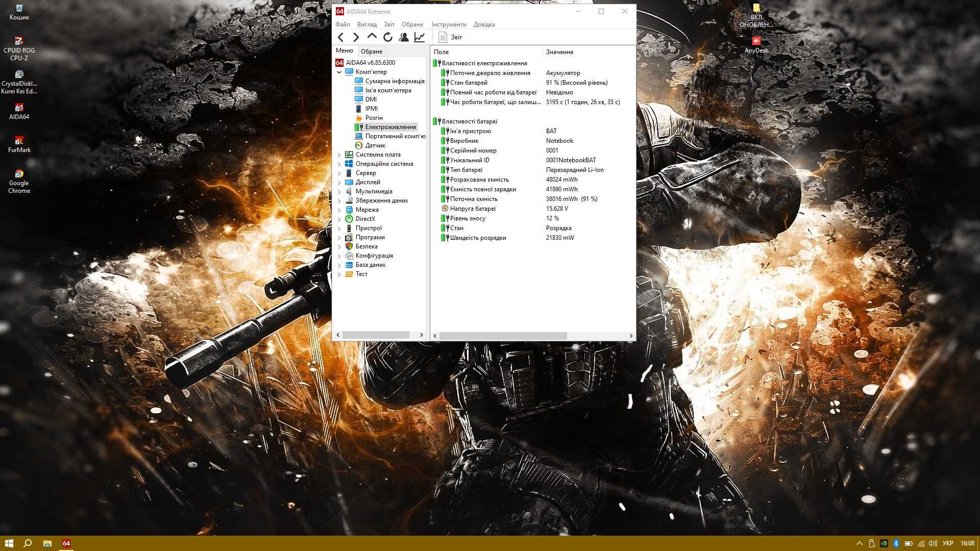Open the AnyDesk desktop shortcut
Image resolution: width=980 pixels, height=551 pixels.
coord(756,45)
